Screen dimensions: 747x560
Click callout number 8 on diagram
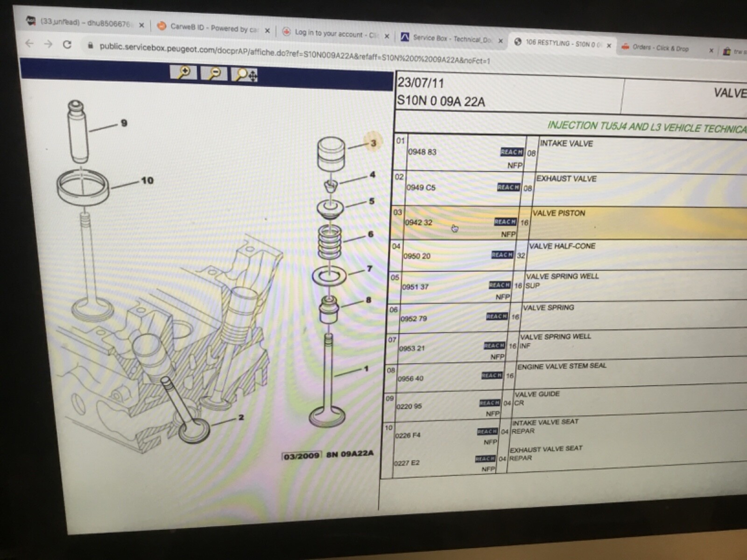[x=368, y=300]
